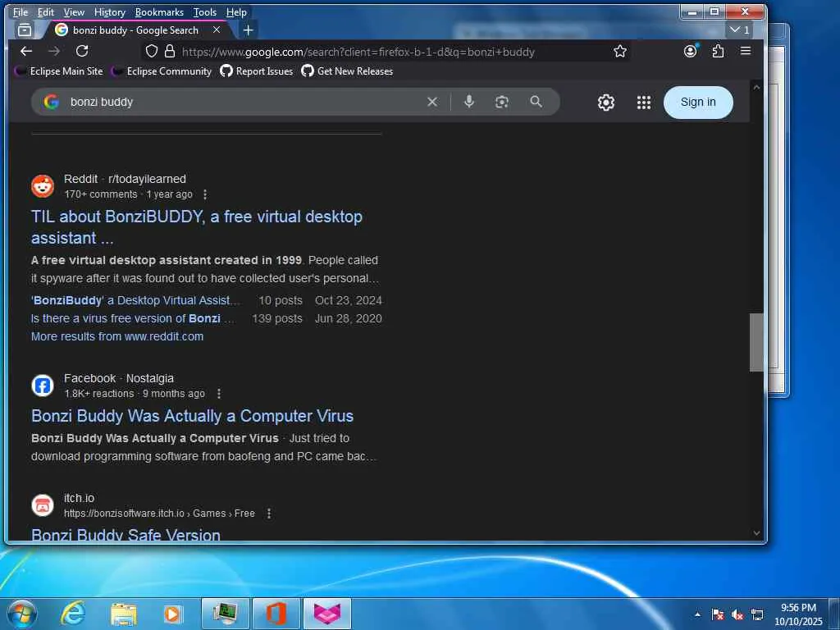Open the Office taskbar icon

point(276,614)
